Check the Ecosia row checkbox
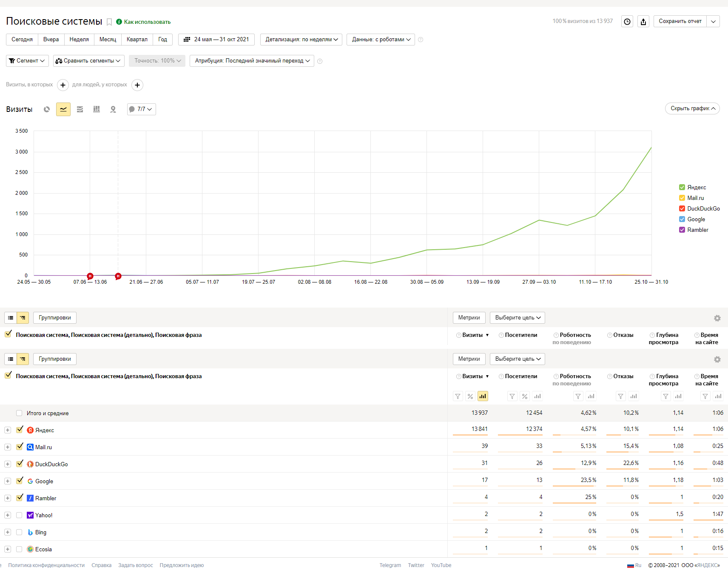The height and width of the screenshot is (573, 728). point(19,549)
